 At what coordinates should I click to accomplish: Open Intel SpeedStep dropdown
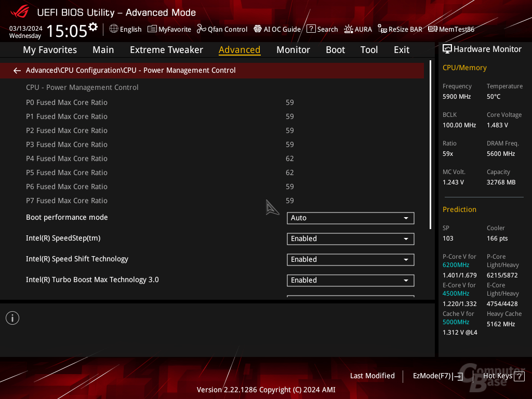(351, 239)
